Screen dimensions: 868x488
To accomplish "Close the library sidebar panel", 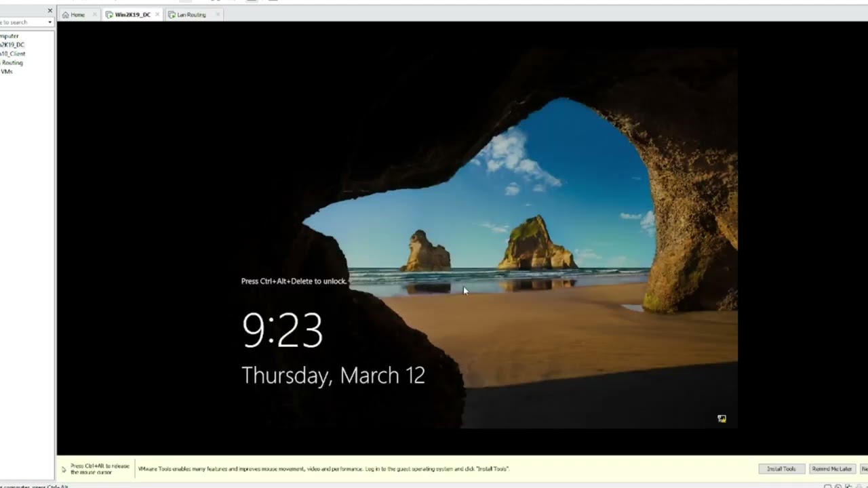I will coord(50,11).
